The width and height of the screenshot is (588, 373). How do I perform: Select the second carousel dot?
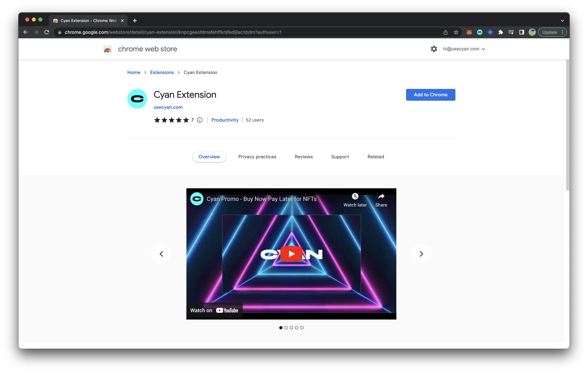[x=286, y=328]
